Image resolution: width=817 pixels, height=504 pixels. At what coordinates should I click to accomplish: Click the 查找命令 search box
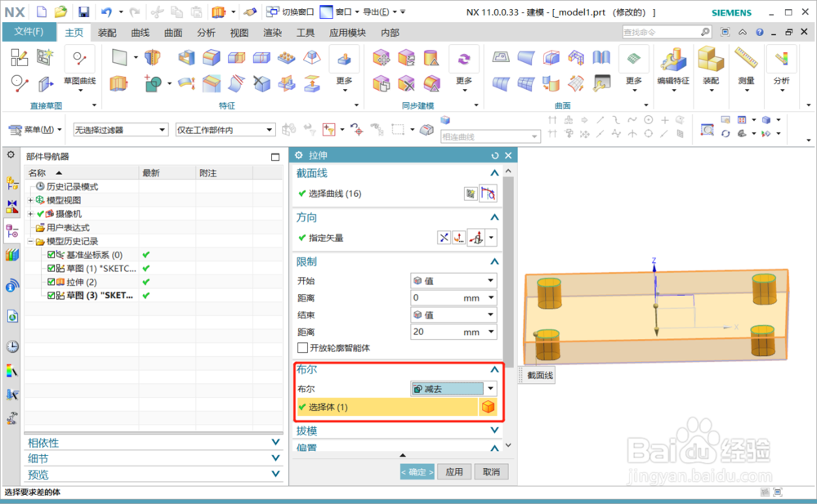click(x=661, y=32)
